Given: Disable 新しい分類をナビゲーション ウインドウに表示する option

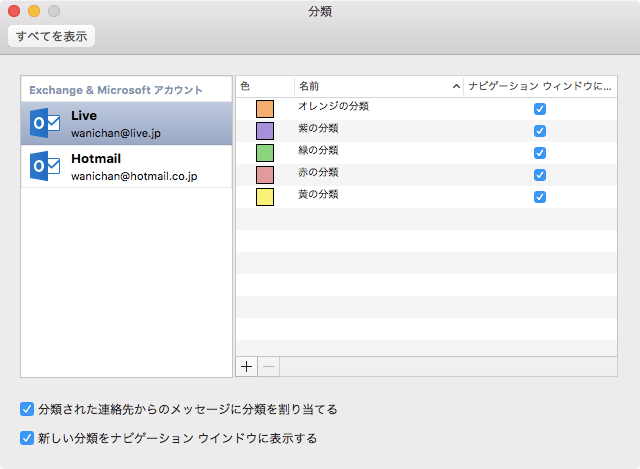Looking at the screenshot, I should 27,437.
